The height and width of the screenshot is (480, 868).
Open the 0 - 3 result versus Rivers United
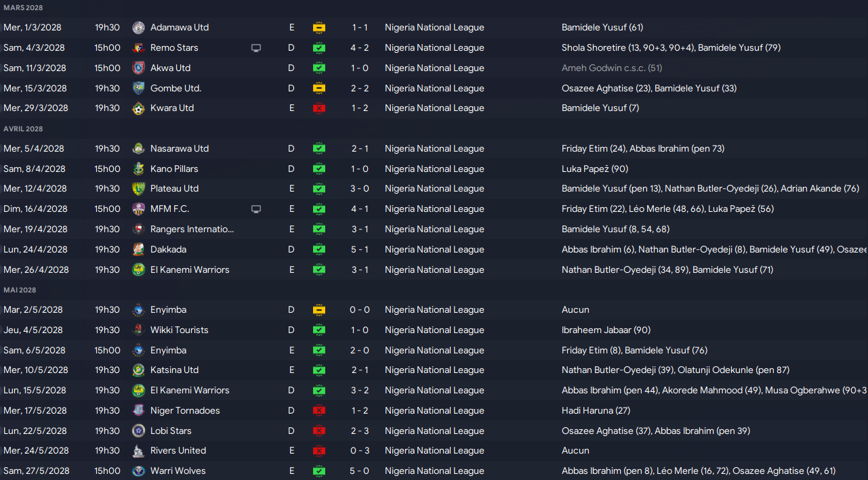pos(359,451)
